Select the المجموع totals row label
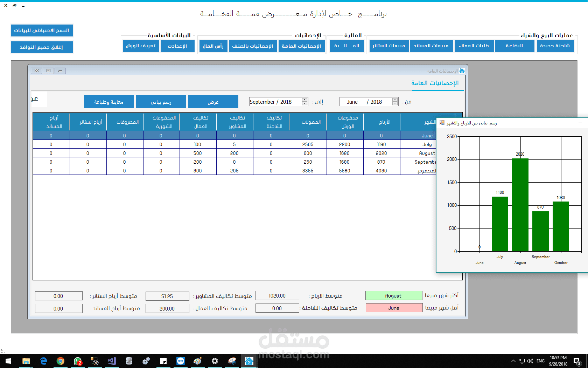 427,171
